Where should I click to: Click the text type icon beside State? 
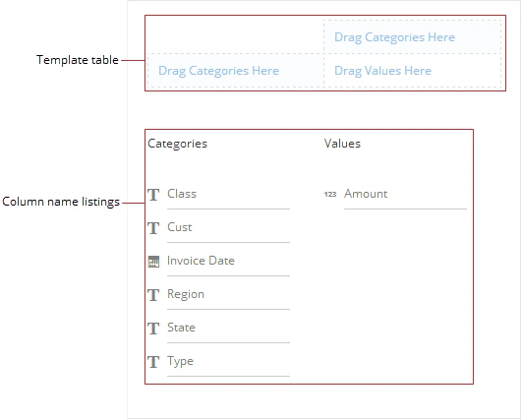click(x=153, y=329)
